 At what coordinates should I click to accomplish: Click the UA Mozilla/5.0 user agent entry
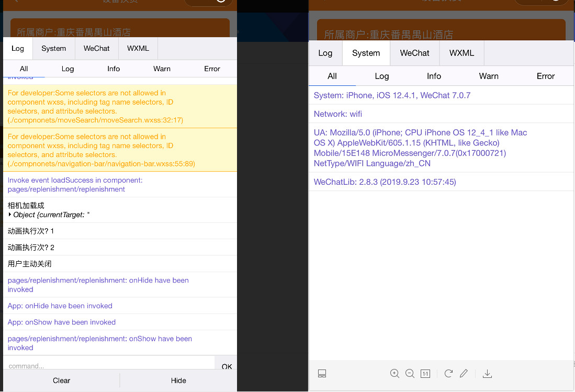pyautogui.click(x=441, y=148)
